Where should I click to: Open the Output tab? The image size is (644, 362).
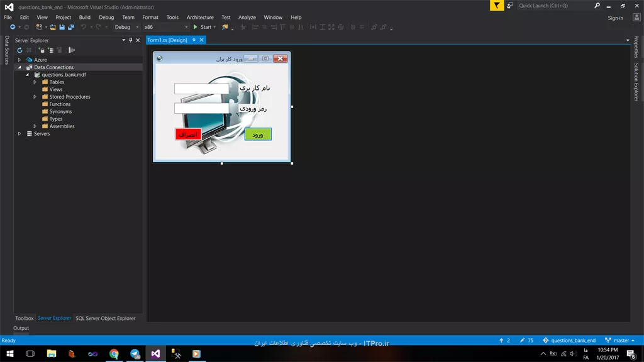tap(21, 328)
